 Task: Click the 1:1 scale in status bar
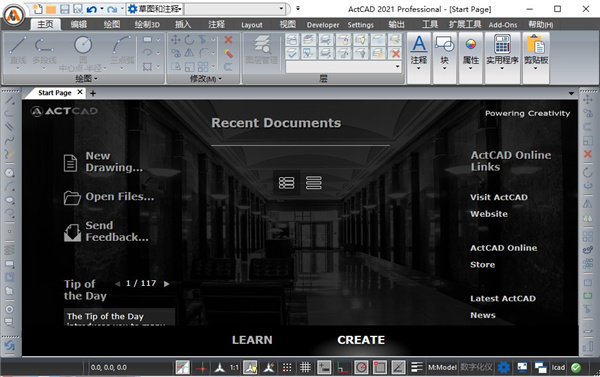tap(234, 367)
